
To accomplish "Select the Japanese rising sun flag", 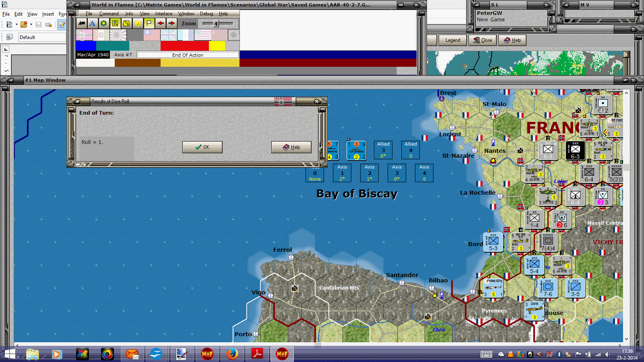I will (x=118, y=35).
